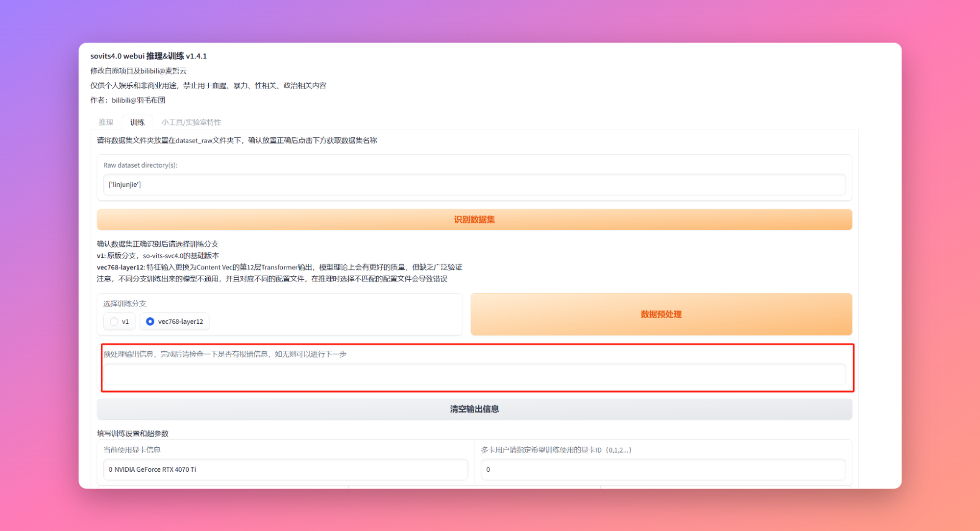Click the 数据预处理 button
This screenshot has width=980, height=531.
(x=661, y=314)
